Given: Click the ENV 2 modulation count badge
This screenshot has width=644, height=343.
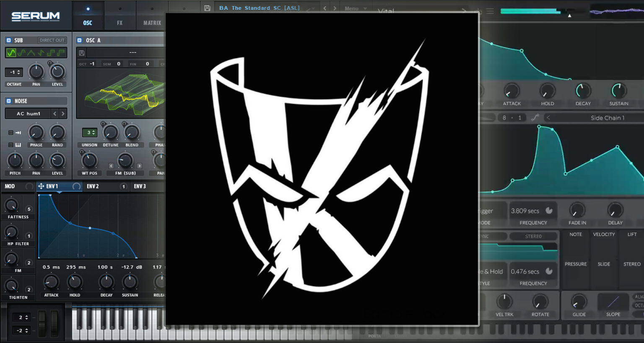Looking at the screenshot, I should tap(123, 186).
